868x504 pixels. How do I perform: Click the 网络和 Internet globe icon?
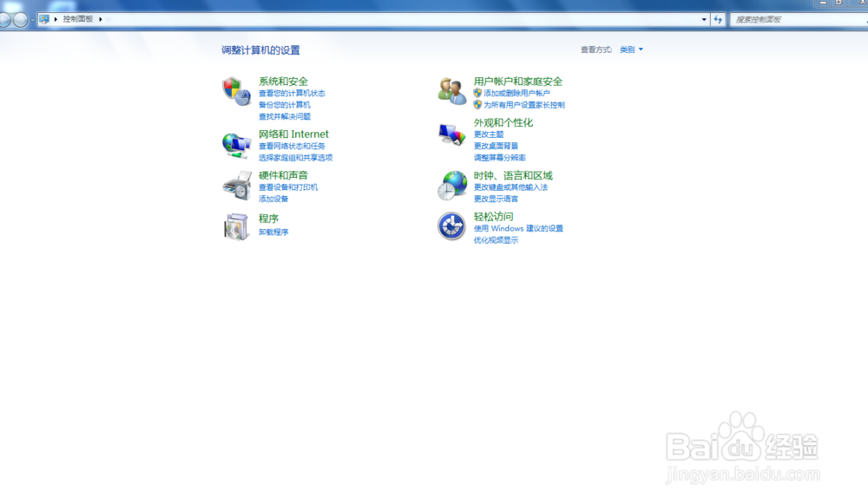[237, 144]
